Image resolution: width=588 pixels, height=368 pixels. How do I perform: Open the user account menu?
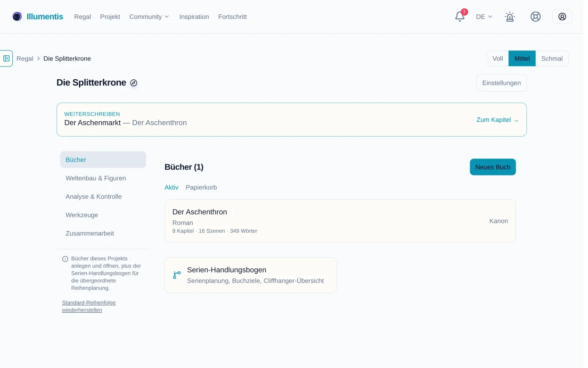[562, 17]
